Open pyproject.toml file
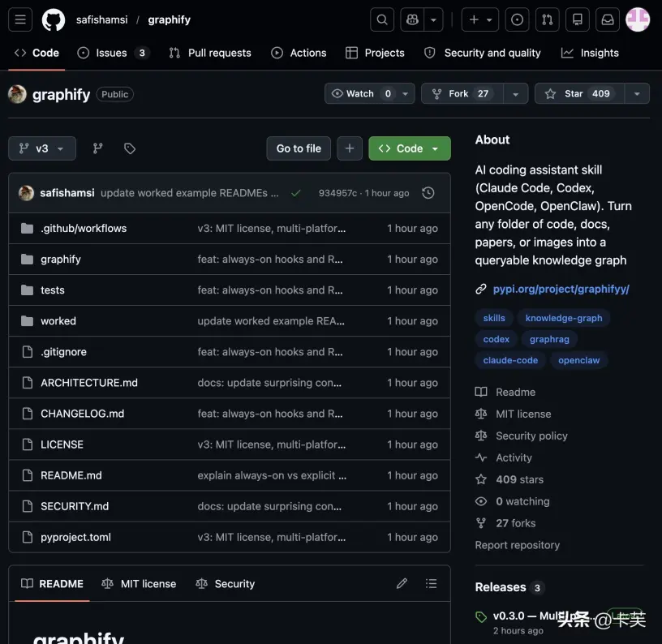The image size is (662, 644). pyautogui.click(x=76, y=537)
